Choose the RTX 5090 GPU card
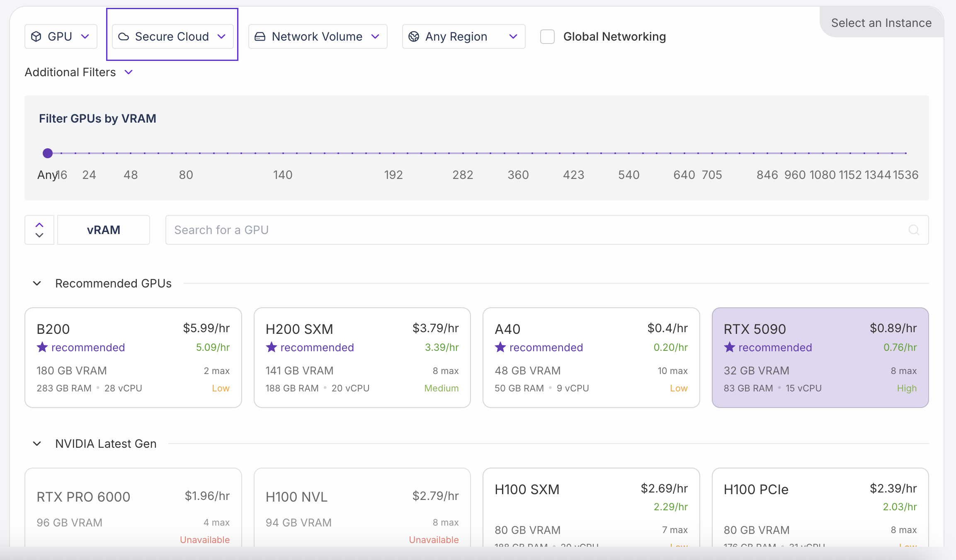Image resolution: width=956 pixels, height=560 pixels. click(x=820, y=357)
